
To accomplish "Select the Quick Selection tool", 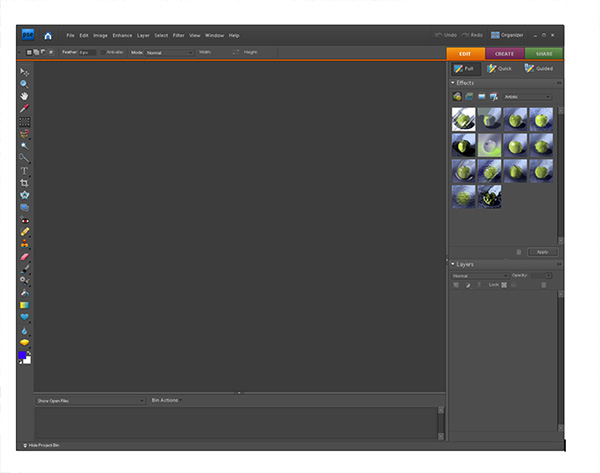I will tap(24, 158).
